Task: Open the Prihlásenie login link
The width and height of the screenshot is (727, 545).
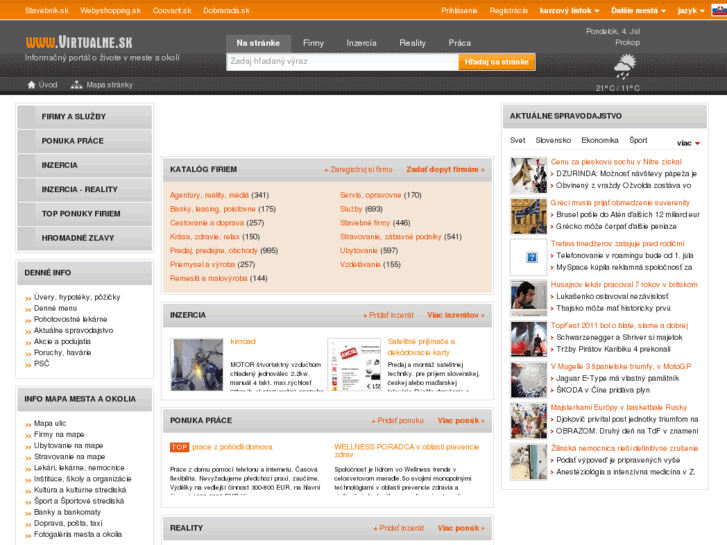Action: [x=459, y=10]
